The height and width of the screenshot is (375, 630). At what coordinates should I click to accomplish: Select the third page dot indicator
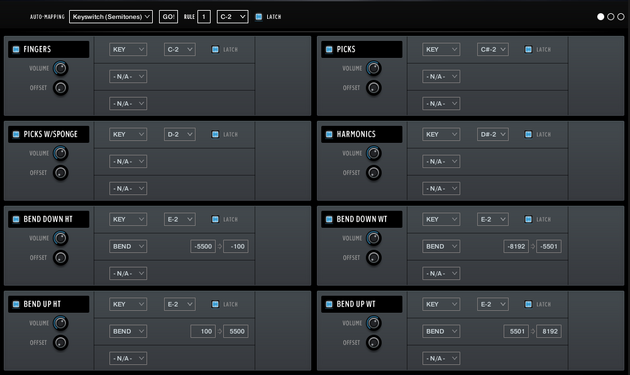[621, 17]
